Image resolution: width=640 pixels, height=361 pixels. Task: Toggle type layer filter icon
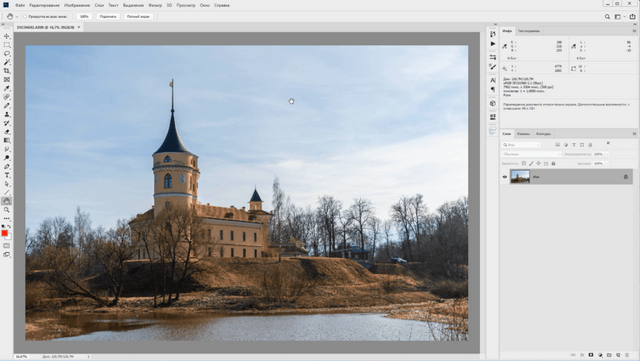pos(574,145)
